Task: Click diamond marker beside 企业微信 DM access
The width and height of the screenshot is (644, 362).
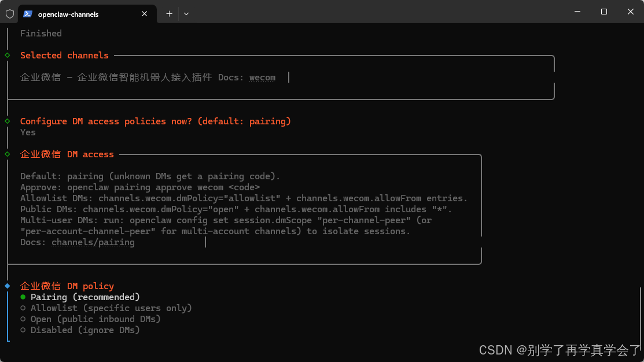Action: click(x=8, y=154)
